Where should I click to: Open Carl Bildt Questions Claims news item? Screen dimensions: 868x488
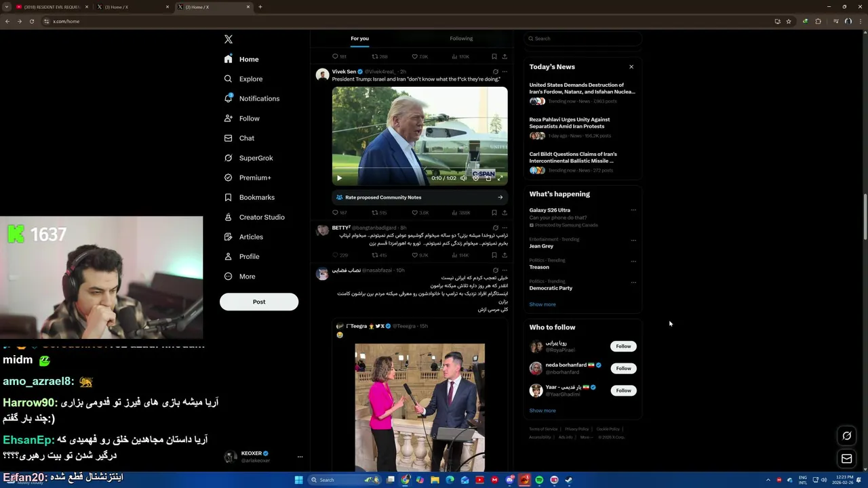point(583,163)
